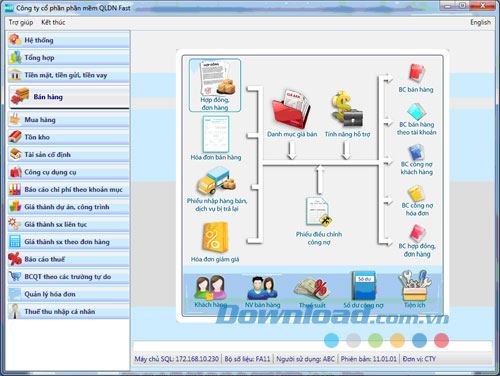Open Hóa đơn bán hàng document icon
This screenshot has height=376, width=500.
(216, 134)
